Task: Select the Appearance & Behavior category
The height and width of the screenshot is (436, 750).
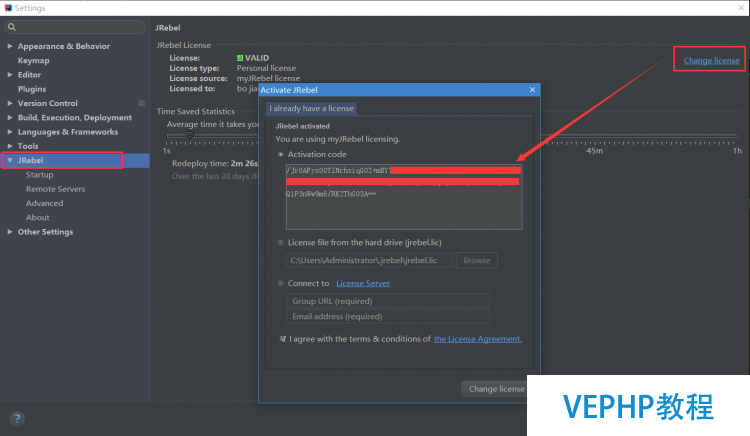Action: (x=64, y=46)
